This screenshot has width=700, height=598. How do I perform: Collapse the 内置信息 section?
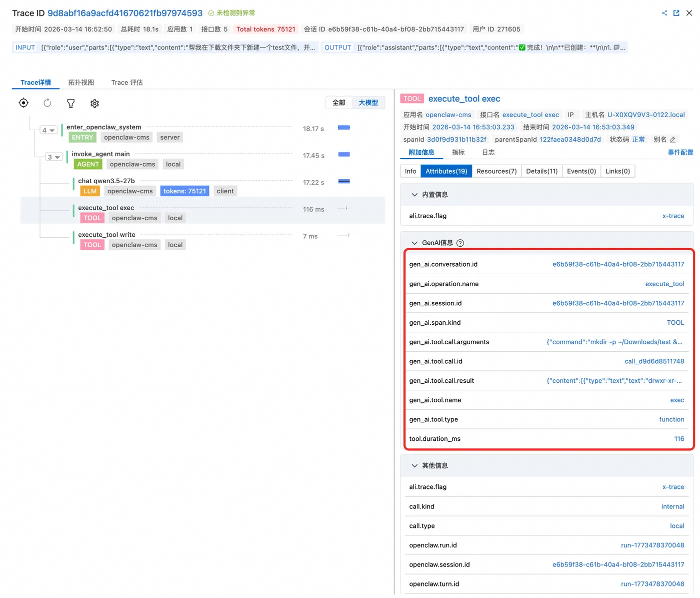coord(414,195)
